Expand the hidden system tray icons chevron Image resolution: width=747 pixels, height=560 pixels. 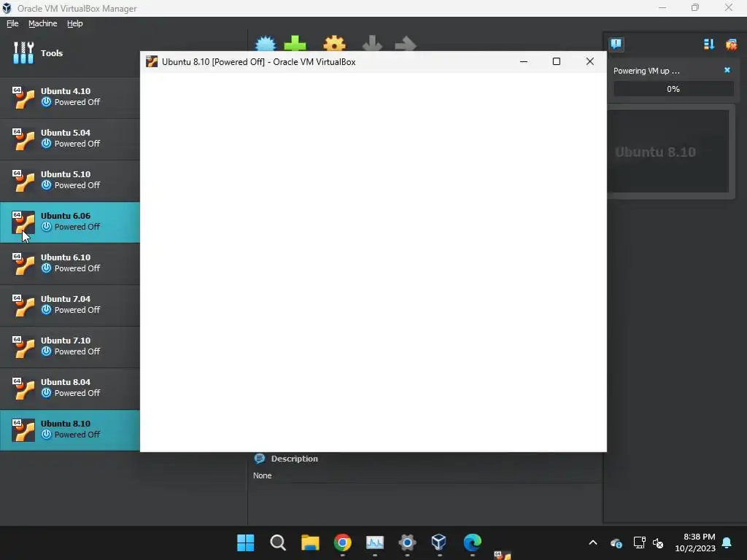[593, 542]
